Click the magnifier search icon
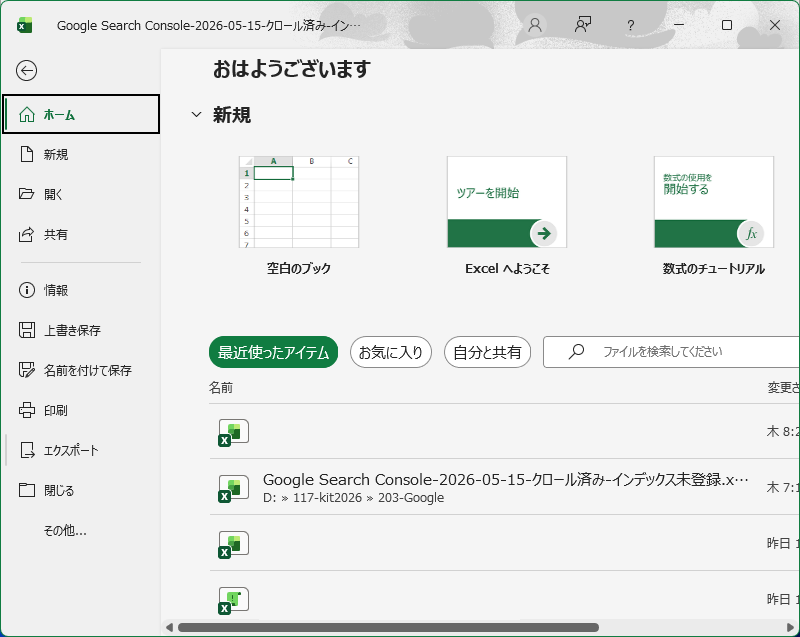Screen dimensions: 800x637 (577, 351)
